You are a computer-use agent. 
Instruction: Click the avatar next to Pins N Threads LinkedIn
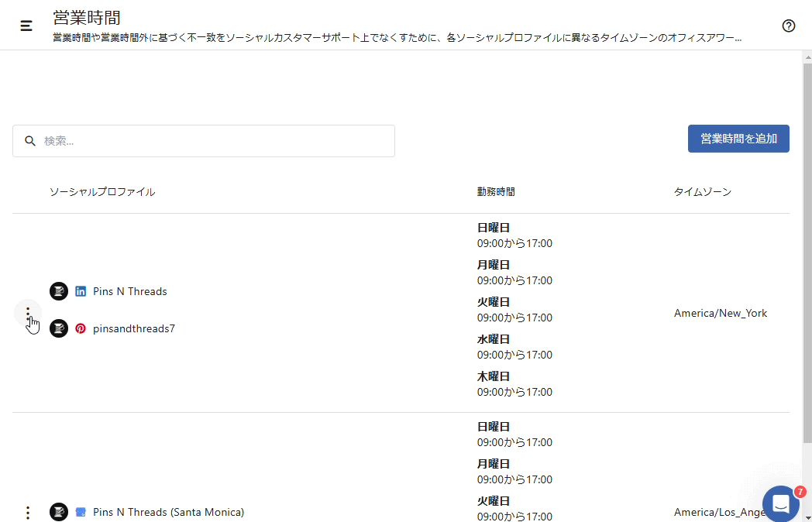pyautogui.click(x=59, y=291)
